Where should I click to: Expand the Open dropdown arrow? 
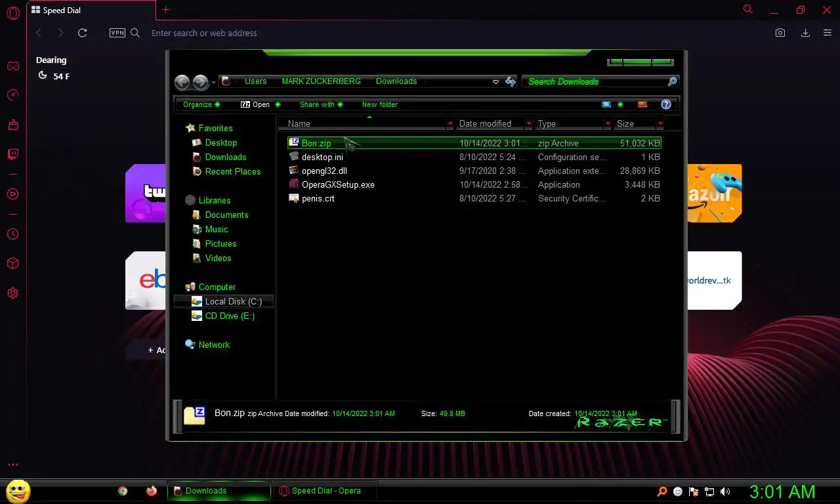click(x=278, y=104)
